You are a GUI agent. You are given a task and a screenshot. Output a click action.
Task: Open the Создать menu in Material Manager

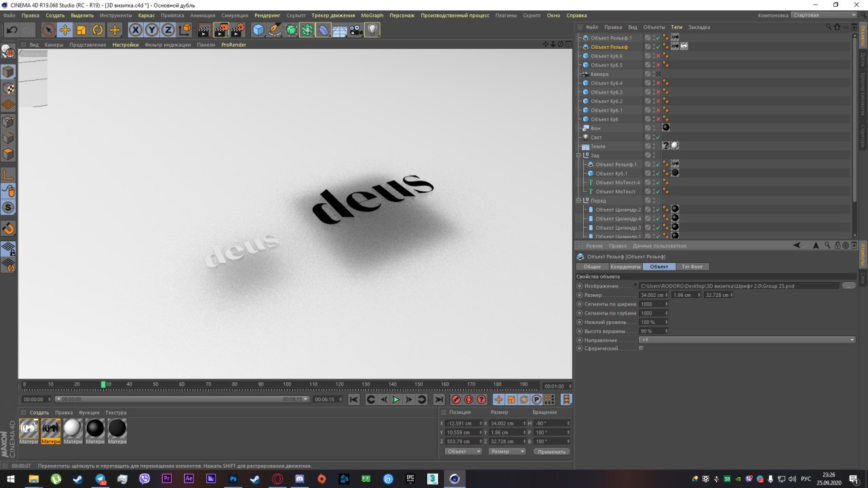[39, 413]
